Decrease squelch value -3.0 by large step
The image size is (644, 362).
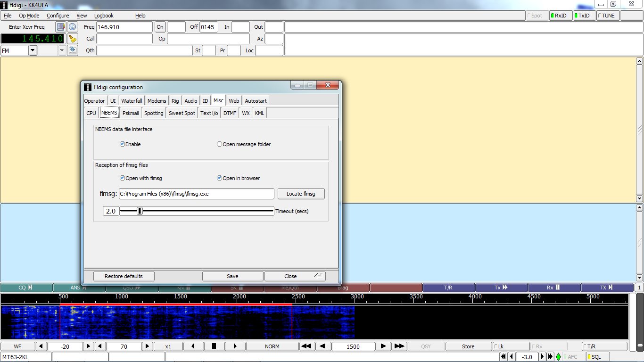pos(504,357)
